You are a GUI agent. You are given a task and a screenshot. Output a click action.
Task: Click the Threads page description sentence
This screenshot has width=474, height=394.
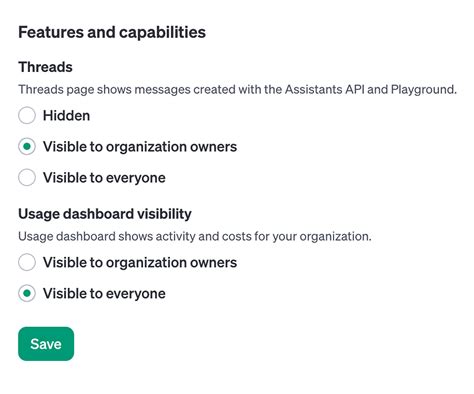237,90
